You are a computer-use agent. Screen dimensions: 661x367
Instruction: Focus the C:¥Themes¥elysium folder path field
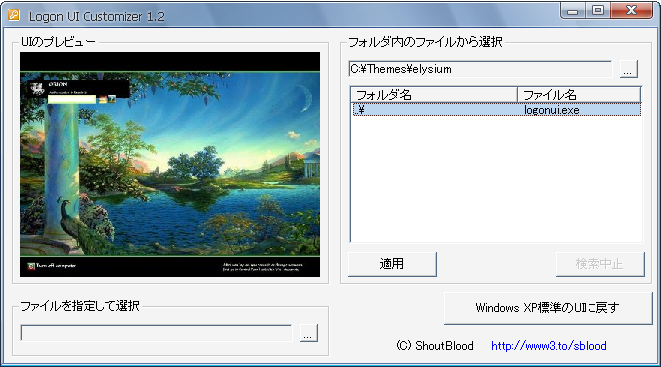480,69
